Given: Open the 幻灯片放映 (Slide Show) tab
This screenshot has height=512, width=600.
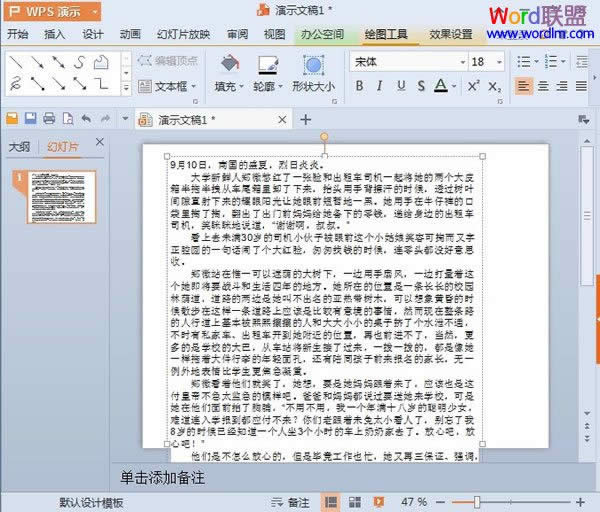Looking at the screenshot, I should click(184, 34).
